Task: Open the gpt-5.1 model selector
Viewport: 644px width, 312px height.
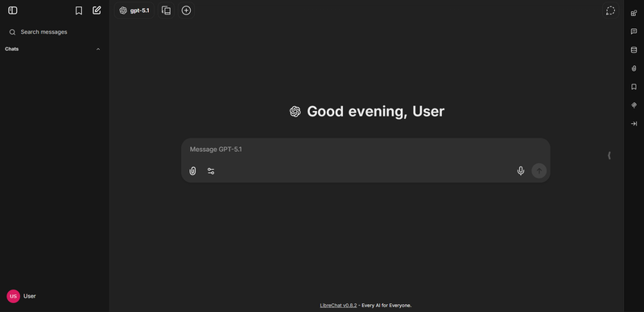Action: tap(134, 10)
